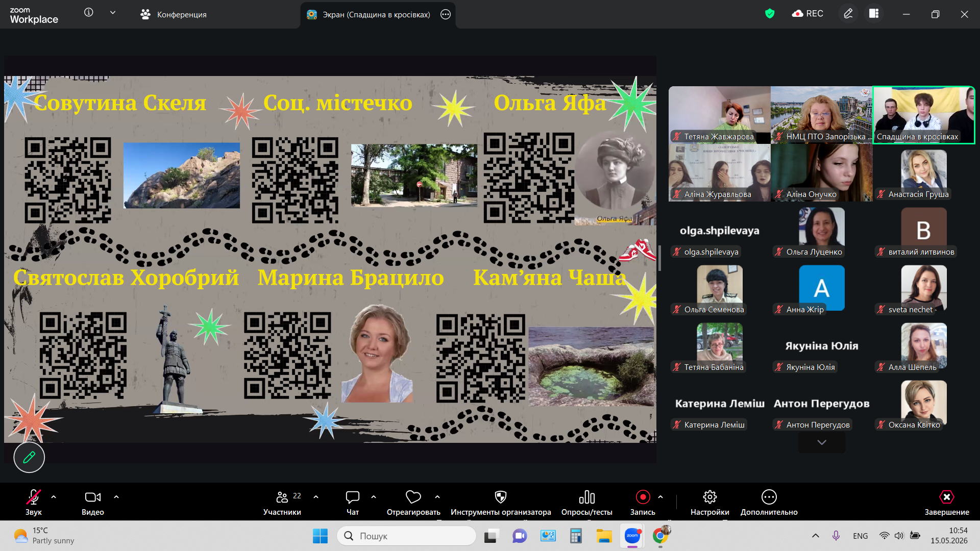Open the Дополнительно more menu
The image size is (980, 551).
(x=769, y=502)
